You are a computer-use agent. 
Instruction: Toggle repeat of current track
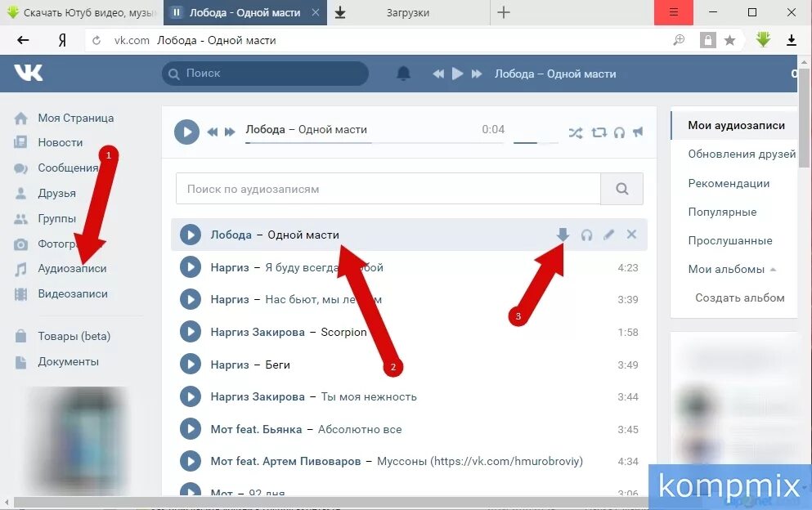599,132
